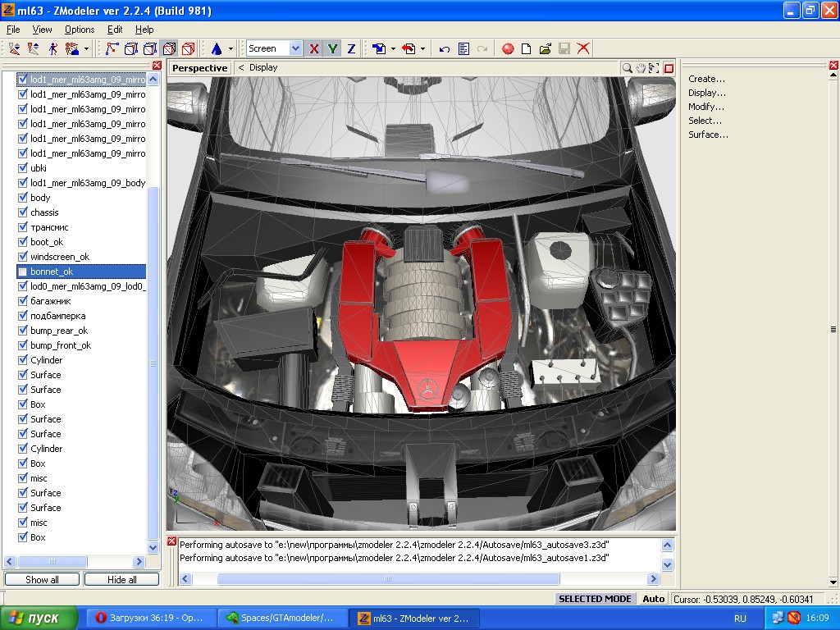Screen dimensions: 840x630
Task: Open the dropdown arrow beside blue cone icon
Action: pyautogui.click(x=231, y=48)
